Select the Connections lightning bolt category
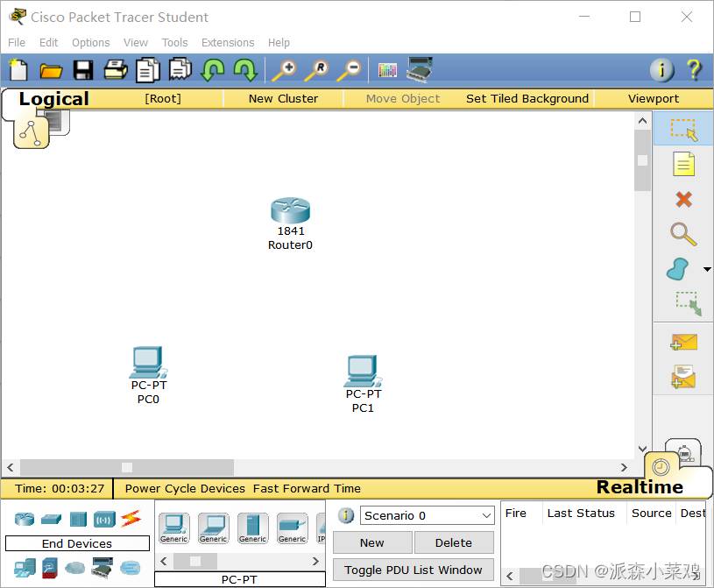The height and width of the screenshot is (588, 714). click(x=131, y=519)
